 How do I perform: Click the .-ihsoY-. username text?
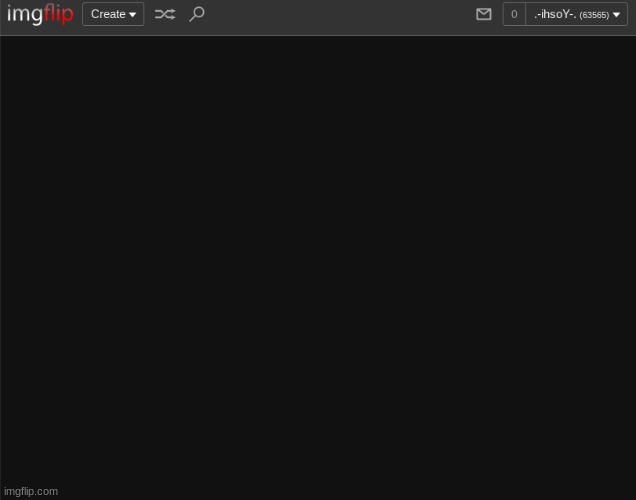(x=554, y=14)
